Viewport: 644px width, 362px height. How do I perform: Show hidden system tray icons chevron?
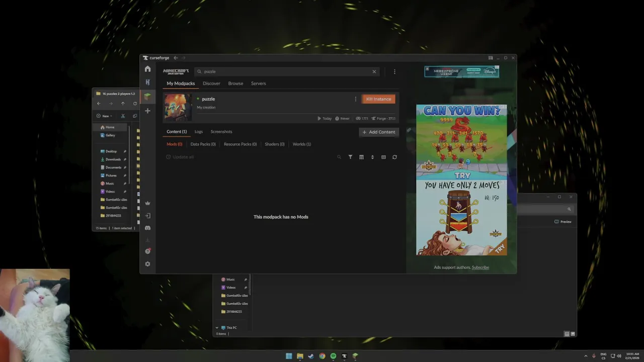coord(586,356)
